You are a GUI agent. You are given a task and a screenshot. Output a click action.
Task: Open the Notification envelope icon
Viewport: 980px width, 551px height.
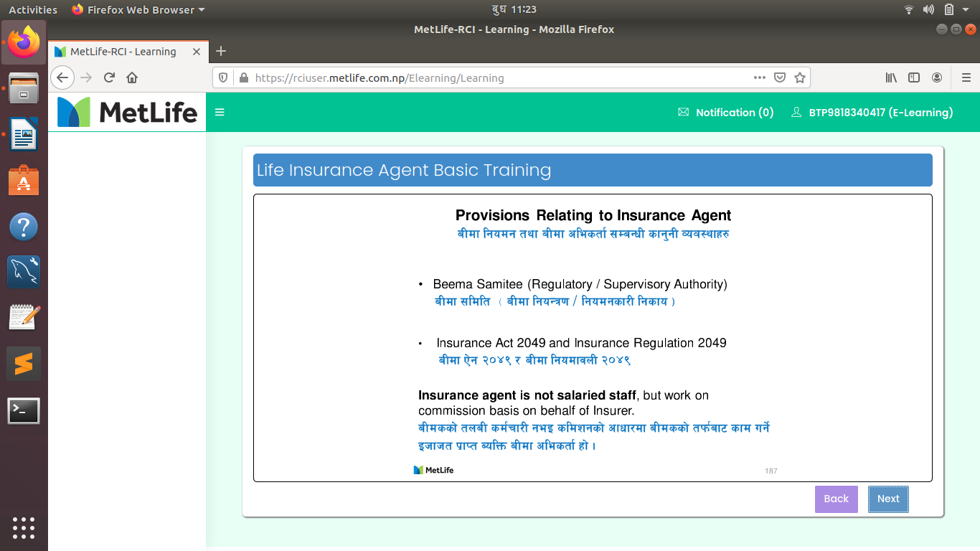[683, 112]
